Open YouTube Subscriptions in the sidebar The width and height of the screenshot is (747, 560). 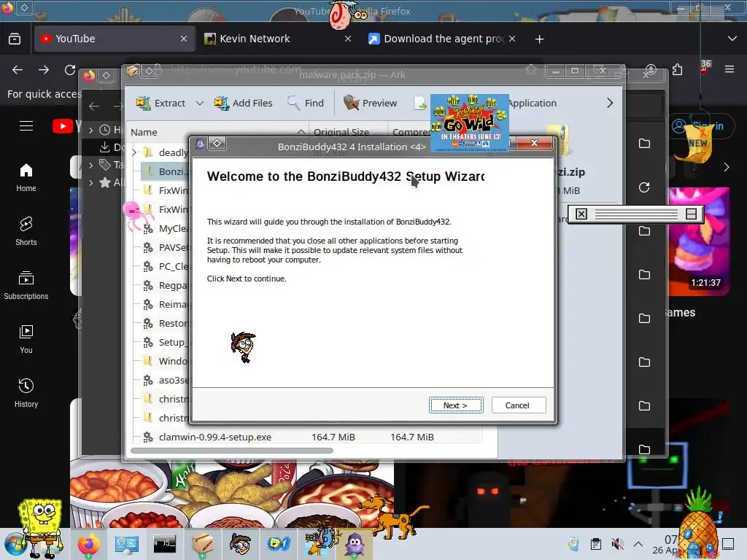[26, 285]
